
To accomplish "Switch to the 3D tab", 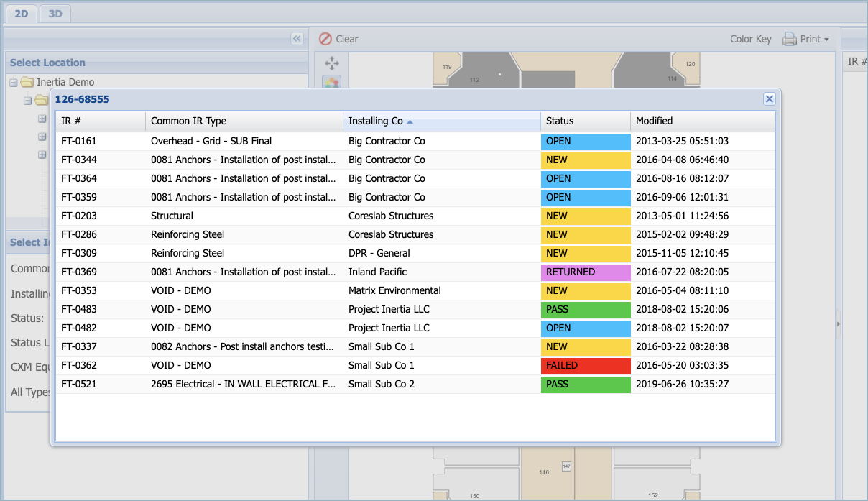I will tap(55, 14).
